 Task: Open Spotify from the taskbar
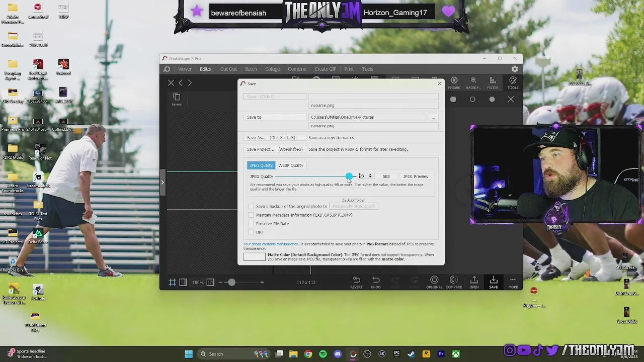coord(323,354)
